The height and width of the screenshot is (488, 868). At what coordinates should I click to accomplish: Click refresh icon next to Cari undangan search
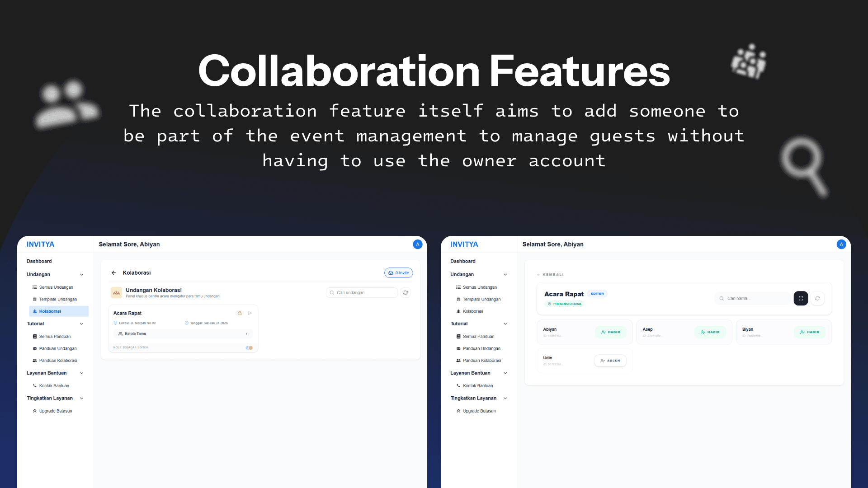pyautogui.click(x=406, y=293)
